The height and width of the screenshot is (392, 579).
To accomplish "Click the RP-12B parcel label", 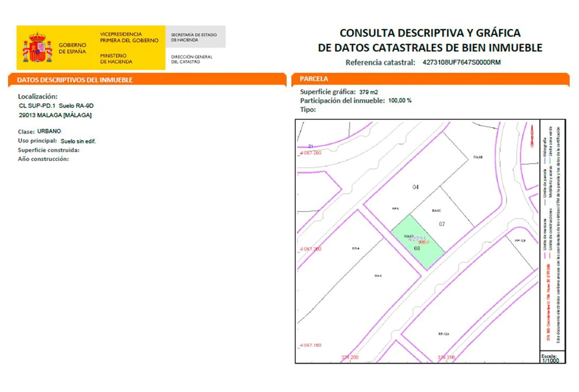I will tap(520, 241).
